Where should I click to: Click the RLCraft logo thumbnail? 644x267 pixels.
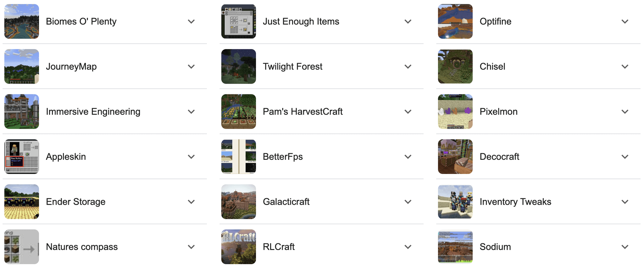click(238, 247)
